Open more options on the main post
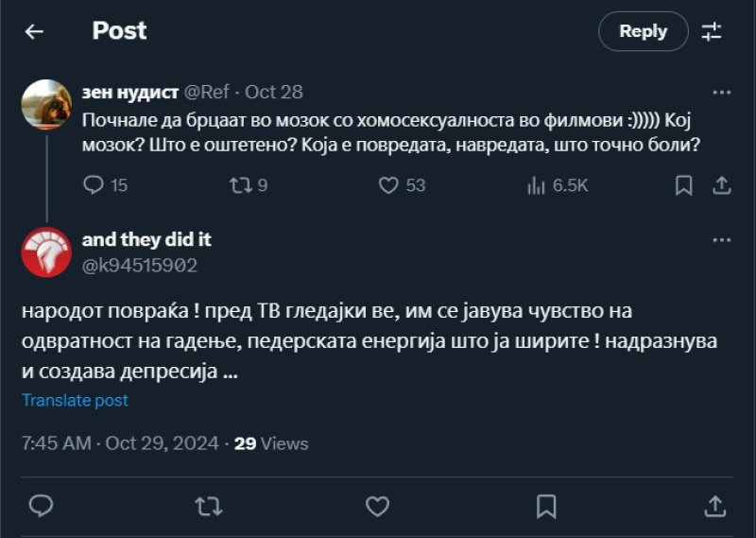The image size is (756, 538). click(x=721, y=240)
